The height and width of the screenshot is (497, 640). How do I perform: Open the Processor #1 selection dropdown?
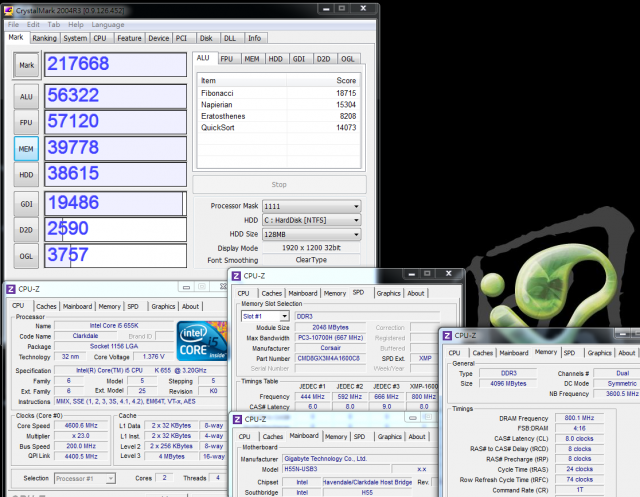point(84,478)
